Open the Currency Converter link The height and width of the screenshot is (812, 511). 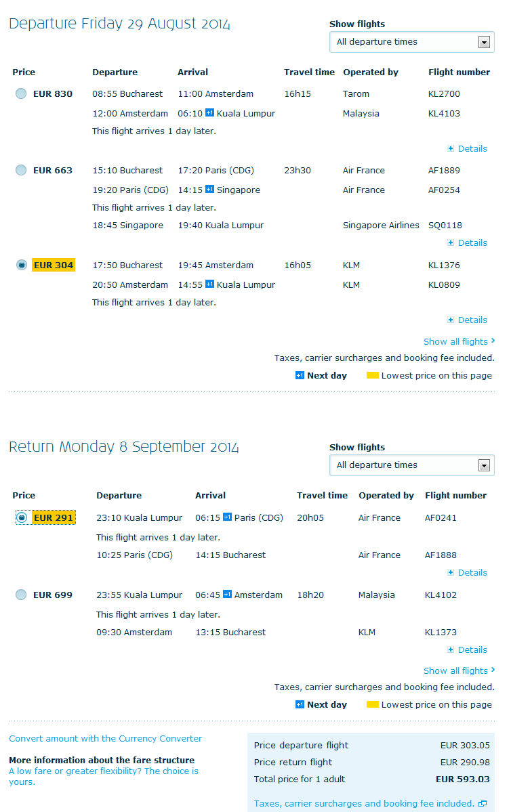[106, 739]
